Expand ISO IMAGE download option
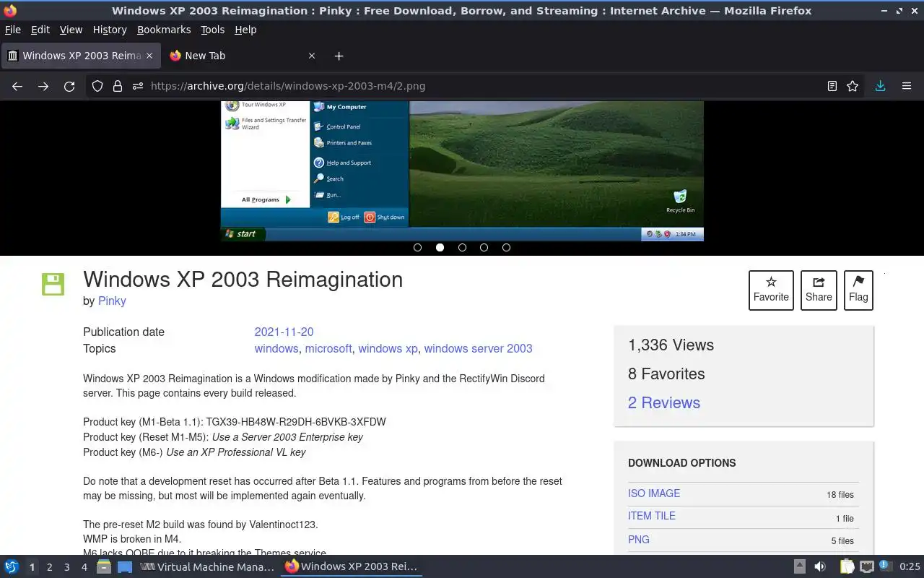 point(654,493)
